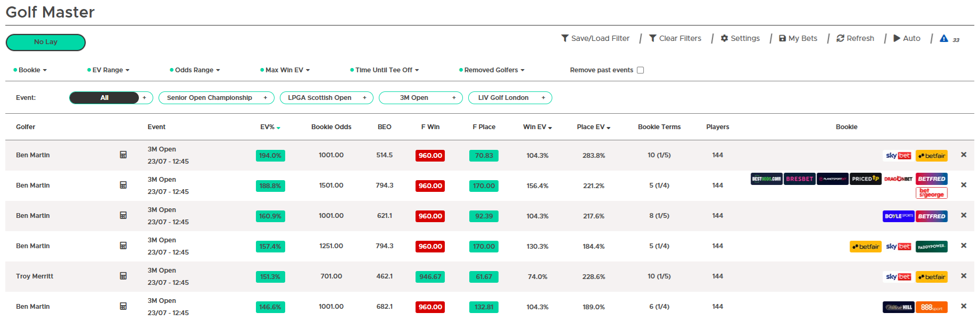This screenshot has width=980, height=321.
Task: Open calculator for Ben Martin 157.4% row
Action: [x=123, y=246]
